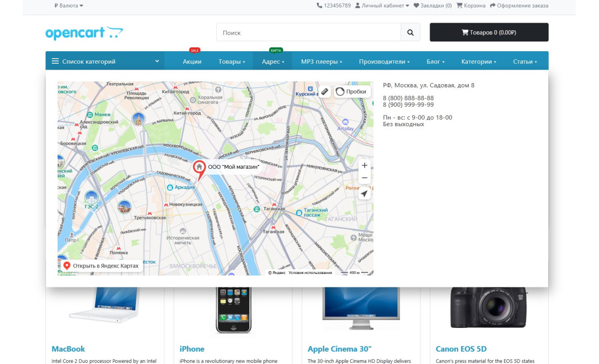Expand the Список категорий menu
This screenshot has height=364, width=599.
point(105,61)
